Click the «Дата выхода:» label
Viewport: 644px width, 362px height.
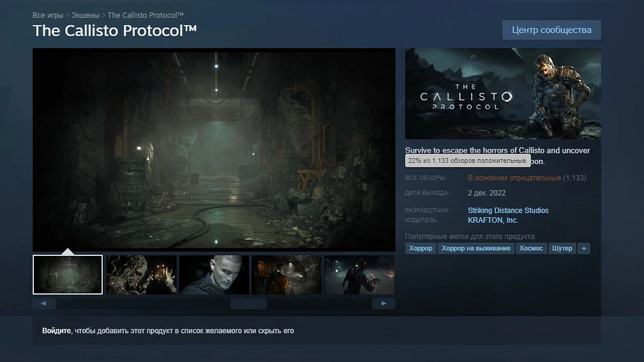point(427,193)
